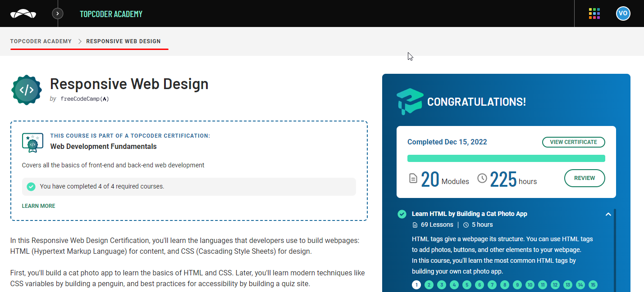The height and width of the screenshot is (292, 644).
Task: Open lesson 8 circle
Action: pos(505,285)
